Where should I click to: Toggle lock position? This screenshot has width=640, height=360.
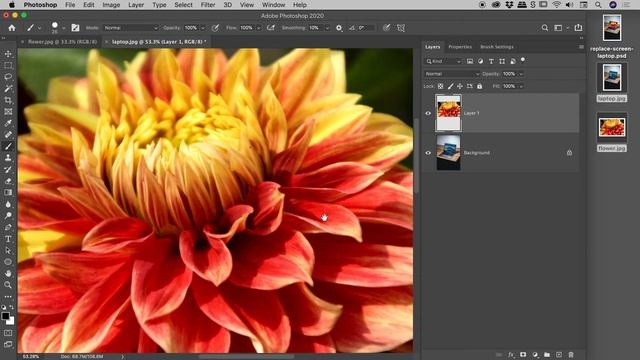(x=460, y=86)
